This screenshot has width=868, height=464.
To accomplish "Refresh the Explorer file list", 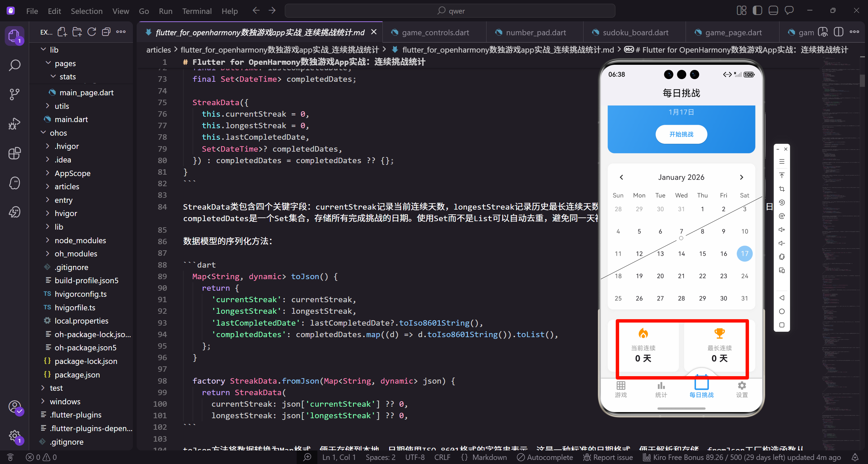I will [92, 32].
